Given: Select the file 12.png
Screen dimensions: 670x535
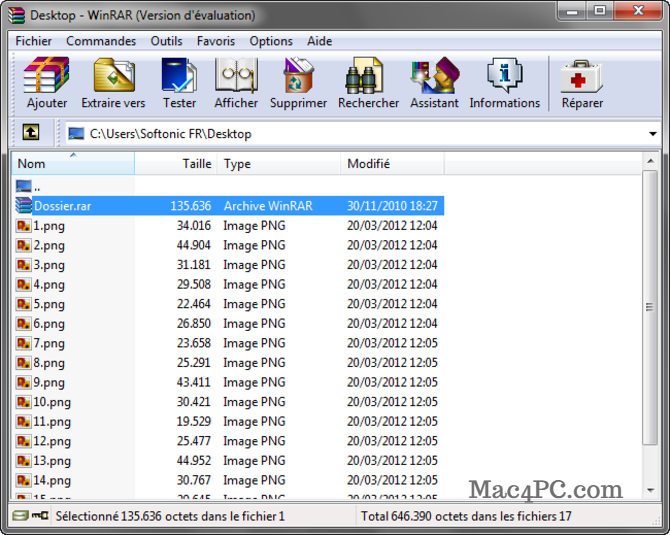Looking at the screenshot, I should pos(52,441).
